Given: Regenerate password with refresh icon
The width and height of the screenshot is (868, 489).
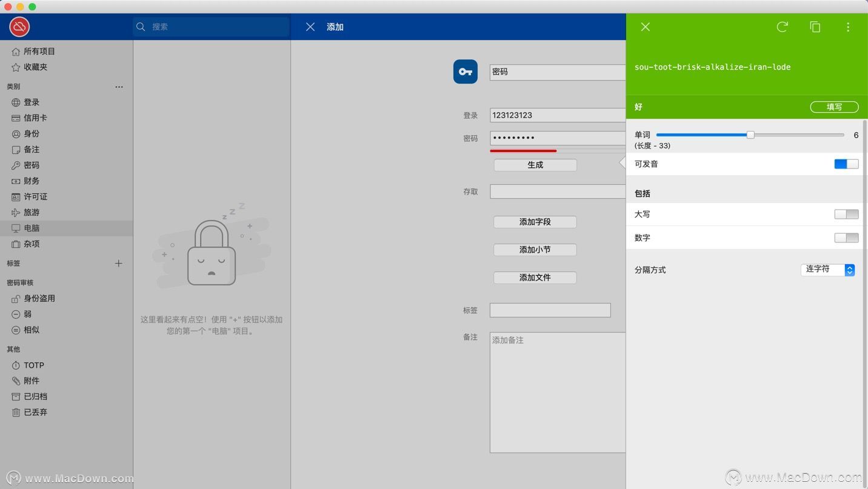Looking at the screenshot, I should coord(783,27).
